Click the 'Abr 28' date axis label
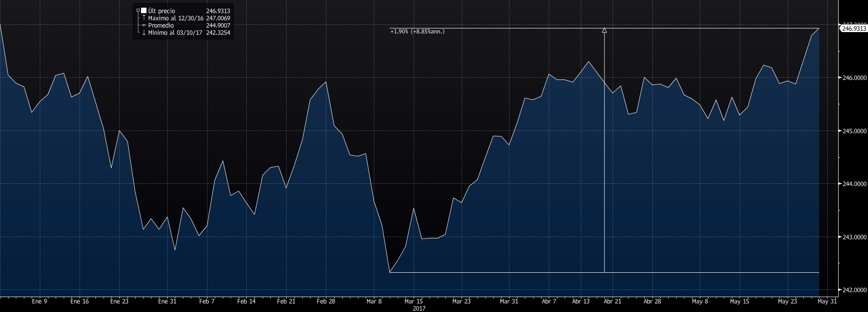868x312 pixels. [x=652, y=302]
